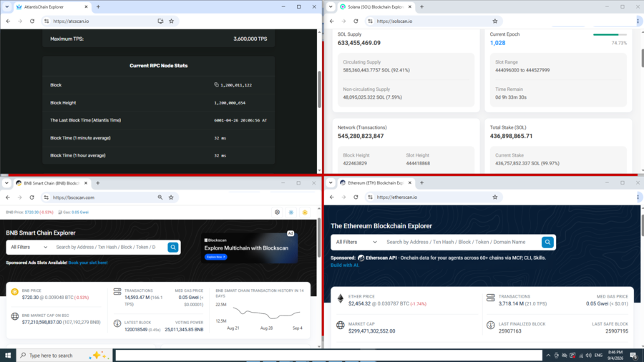644x362 pixels.
Task: Click Explore Now button in Blockscan ad
Action: [215, 257]
